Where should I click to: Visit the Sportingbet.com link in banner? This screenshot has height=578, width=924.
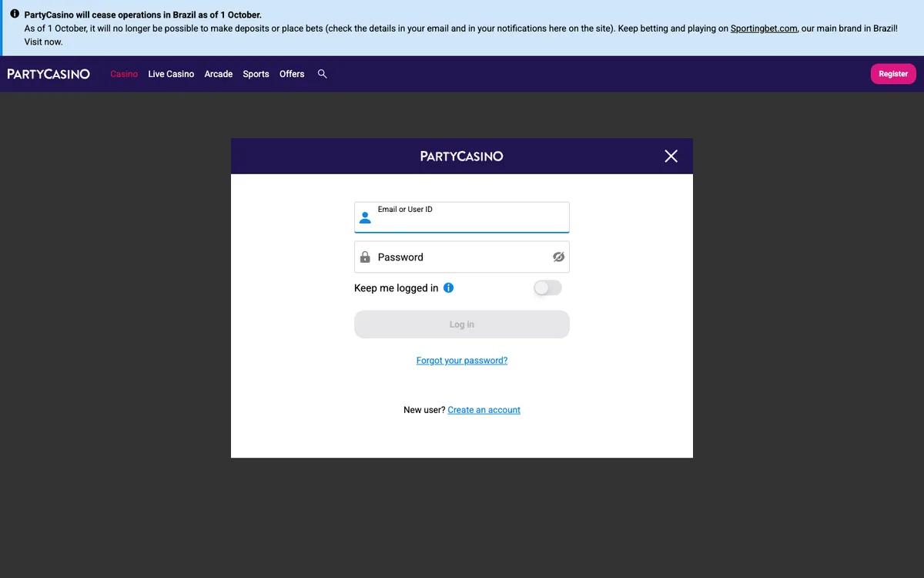click(764, 29)
